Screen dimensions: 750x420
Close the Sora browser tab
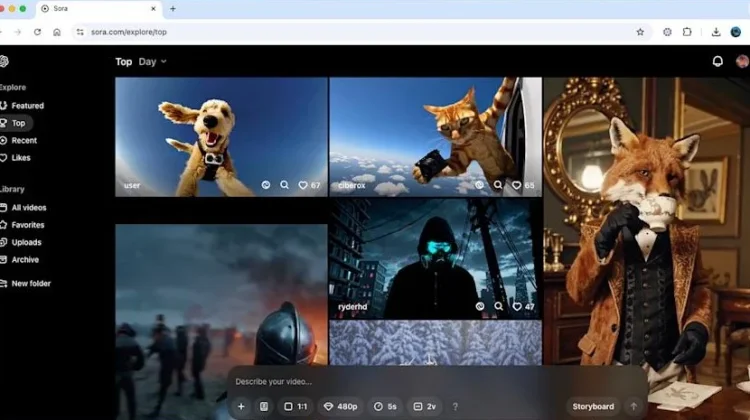click(153, 9)
